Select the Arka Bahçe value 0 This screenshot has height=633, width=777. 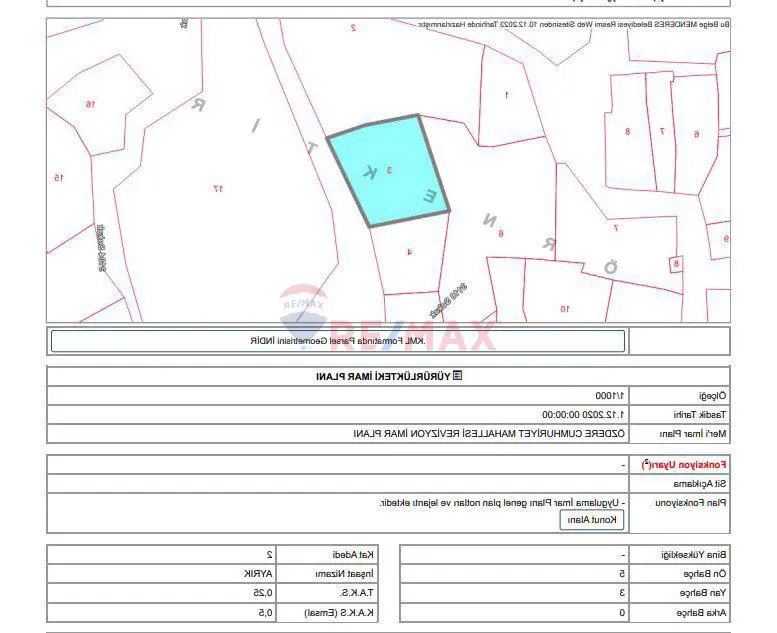point(622,613)
